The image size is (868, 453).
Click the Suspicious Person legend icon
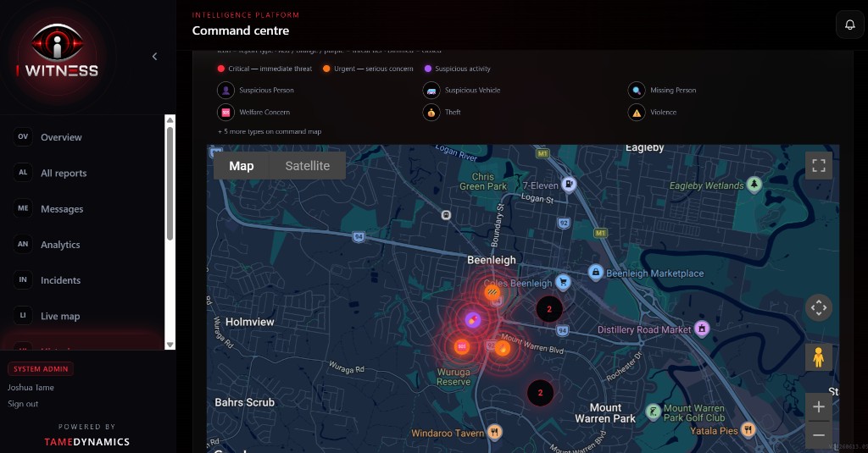click(225, 90)
